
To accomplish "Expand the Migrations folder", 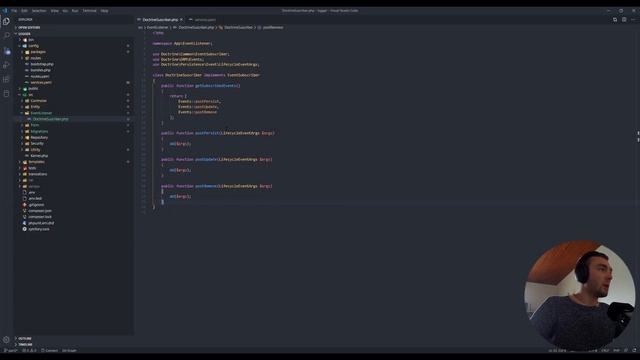I will click(x=39, y=131).
